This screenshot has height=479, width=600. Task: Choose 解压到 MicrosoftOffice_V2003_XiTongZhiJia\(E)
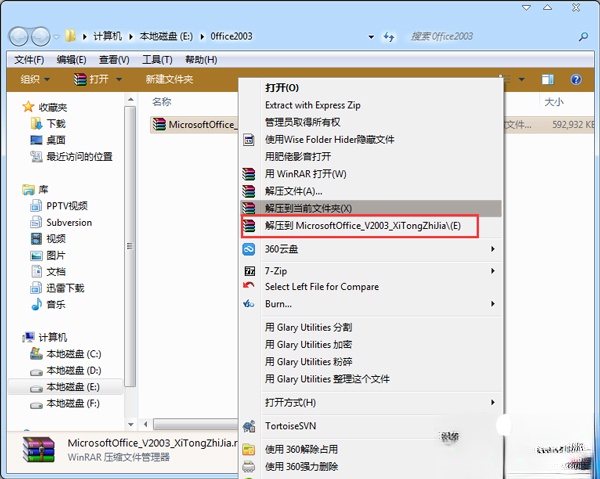pyautogui.click(x=371, y=226)
